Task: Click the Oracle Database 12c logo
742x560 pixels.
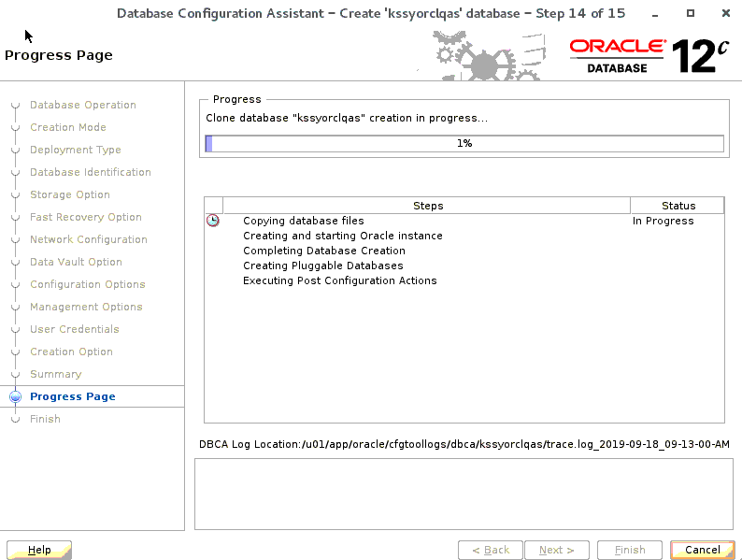Action: pos(649,56)
